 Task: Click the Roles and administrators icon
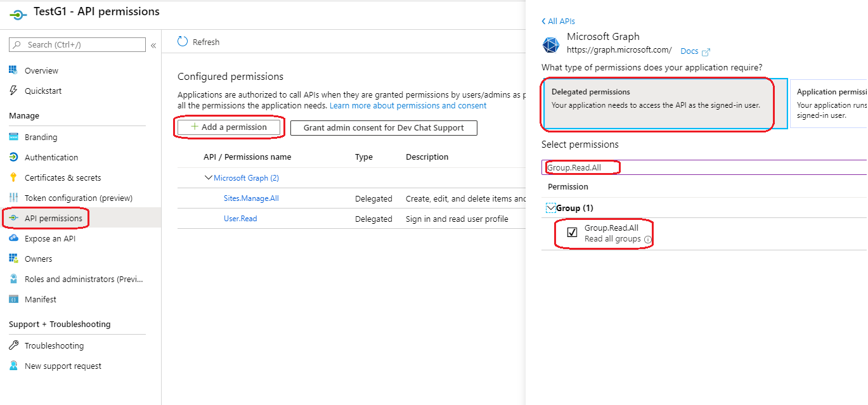click(x=13, y=279)
